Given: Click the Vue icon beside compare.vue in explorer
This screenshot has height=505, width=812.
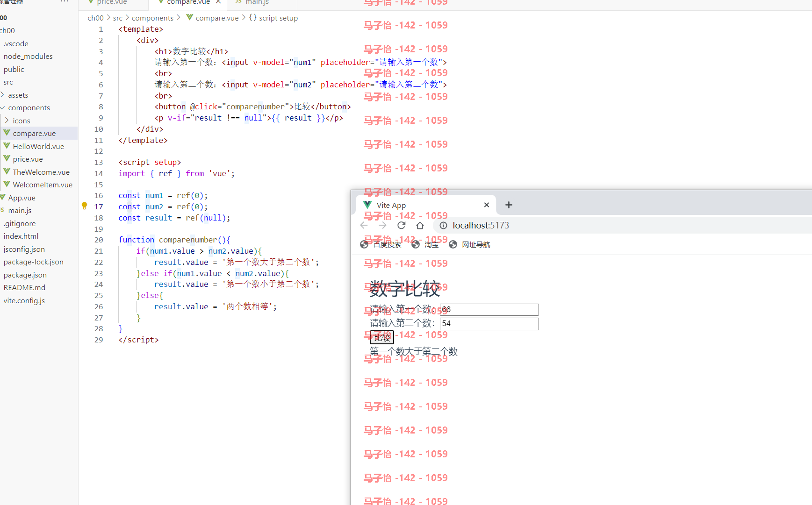Looking at the screenshot, I should tap(7, 133).
